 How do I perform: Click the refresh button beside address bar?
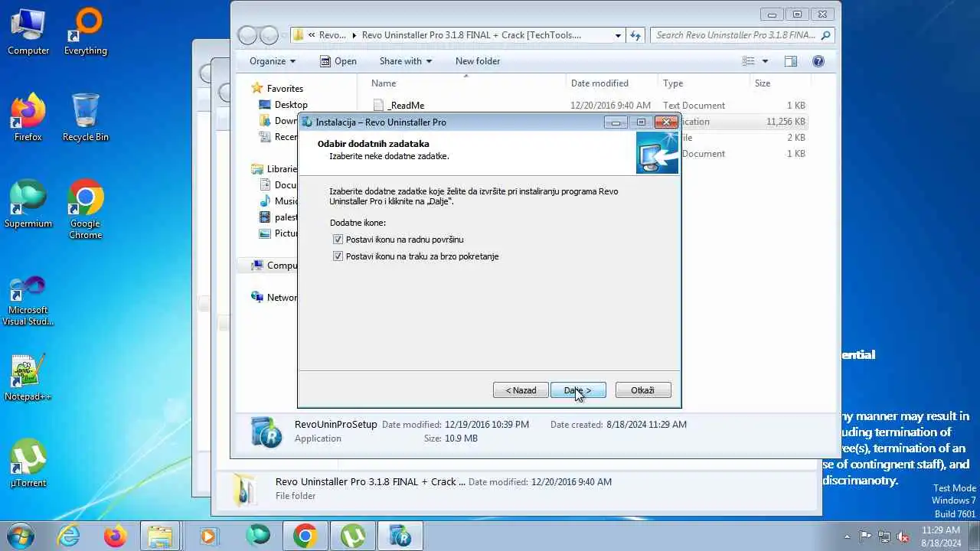(x=635, y=35)
